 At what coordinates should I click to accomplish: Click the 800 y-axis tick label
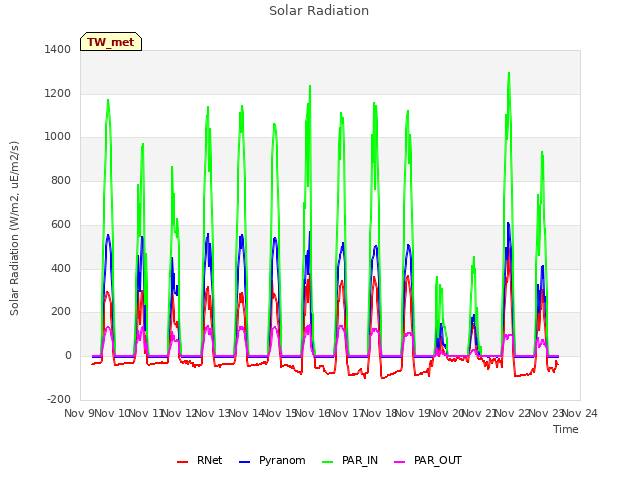[x=61, y=180]
